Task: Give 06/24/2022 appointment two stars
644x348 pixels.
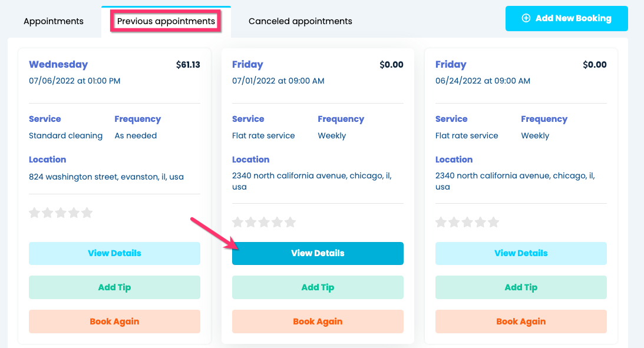Action: click(x=454, y=223)
